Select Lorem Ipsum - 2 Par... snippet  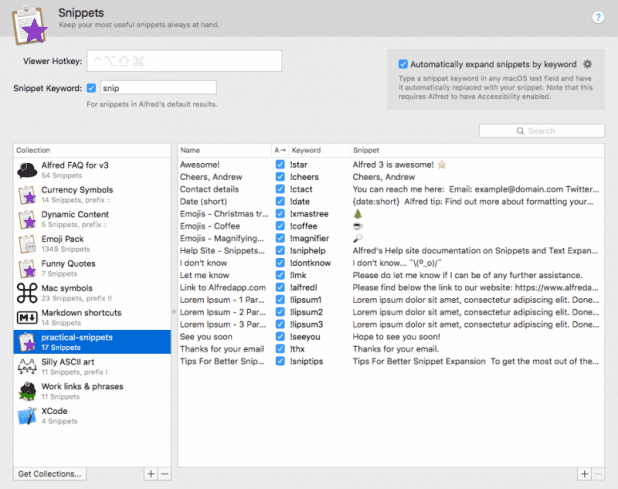pyautogui.click(x=391, y=312)
